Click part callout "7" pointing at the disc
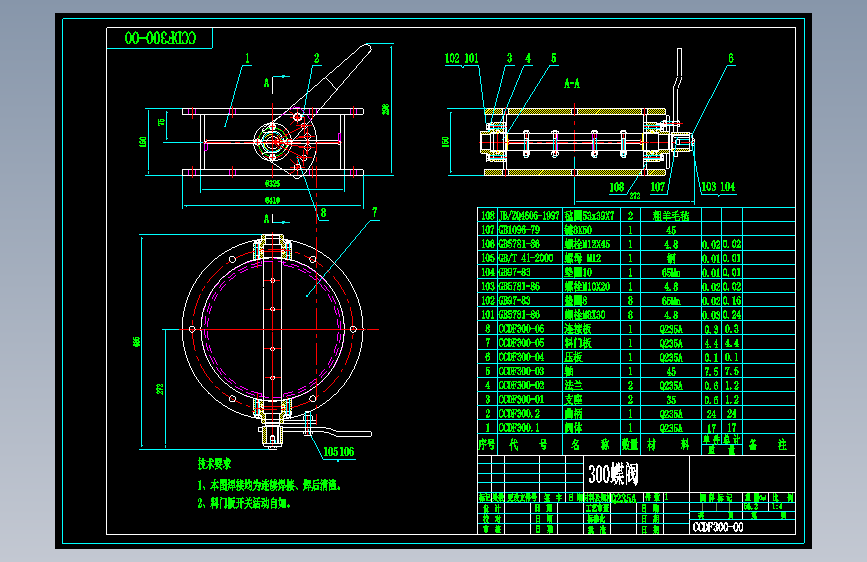The width and height of the screenshot is (867, 562). point(374,212)
